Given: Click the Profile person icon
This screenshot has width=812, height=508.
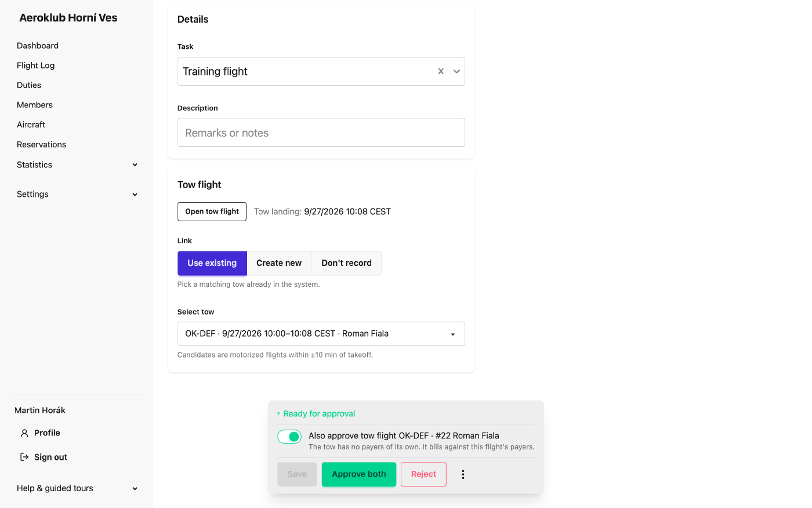Looking at the screenshot, I should [24, 433].
